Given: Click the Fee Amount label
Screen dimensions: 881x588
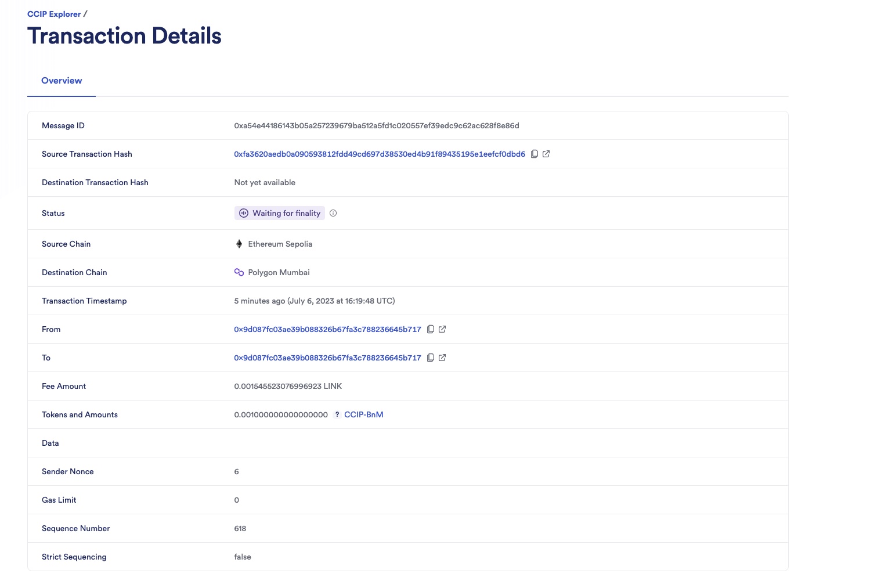Looking at the screenshot, I should click(x=64, y=386).
